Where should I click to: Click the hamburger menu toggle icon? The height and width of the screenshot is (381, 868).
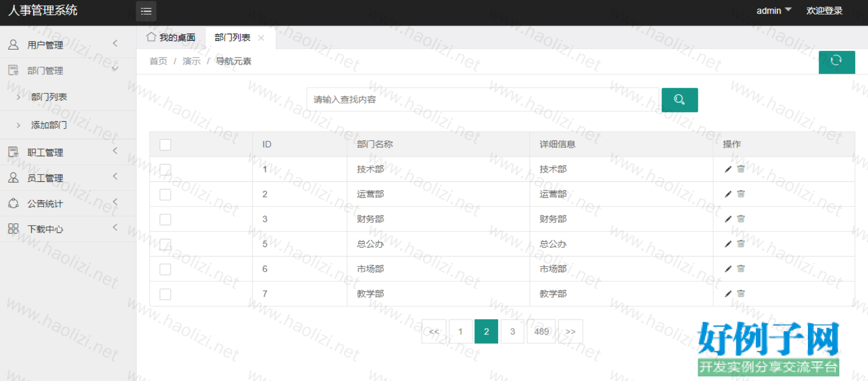pos(146,11)
